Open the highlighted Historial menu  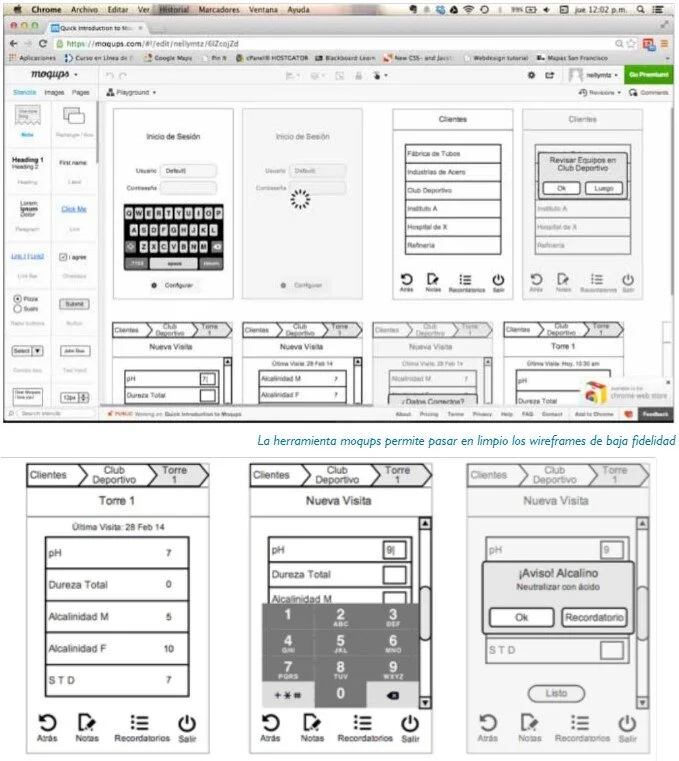[x=174, y=9]
